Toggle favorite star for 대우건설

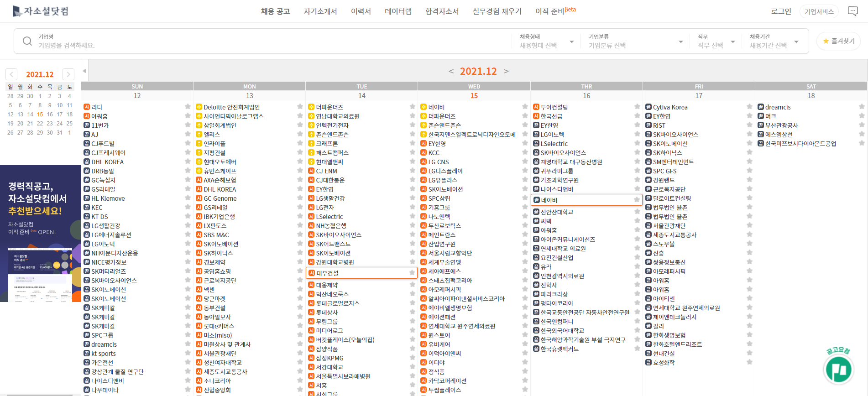tap(412, 272)
